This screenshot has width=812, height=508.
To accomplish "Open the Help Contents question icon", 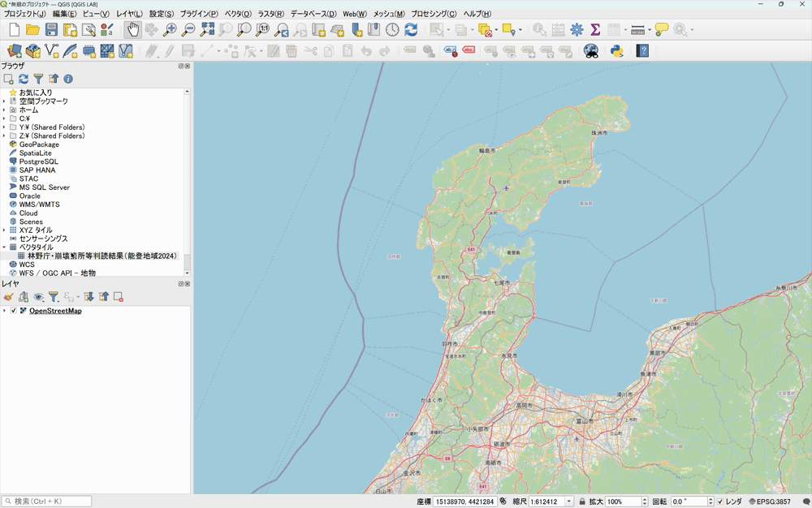I will pos(642,50).
